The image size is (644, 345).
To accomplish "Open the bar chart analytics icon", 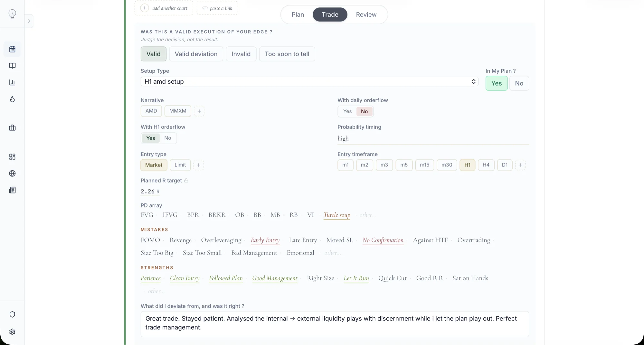I will point(12,82).
